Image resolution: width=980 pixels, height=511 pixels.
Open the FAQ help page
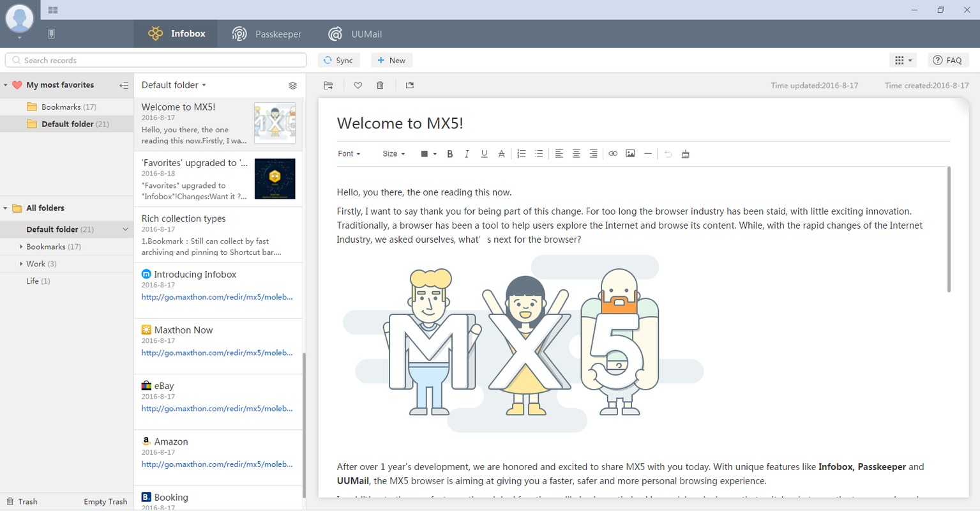947,60
